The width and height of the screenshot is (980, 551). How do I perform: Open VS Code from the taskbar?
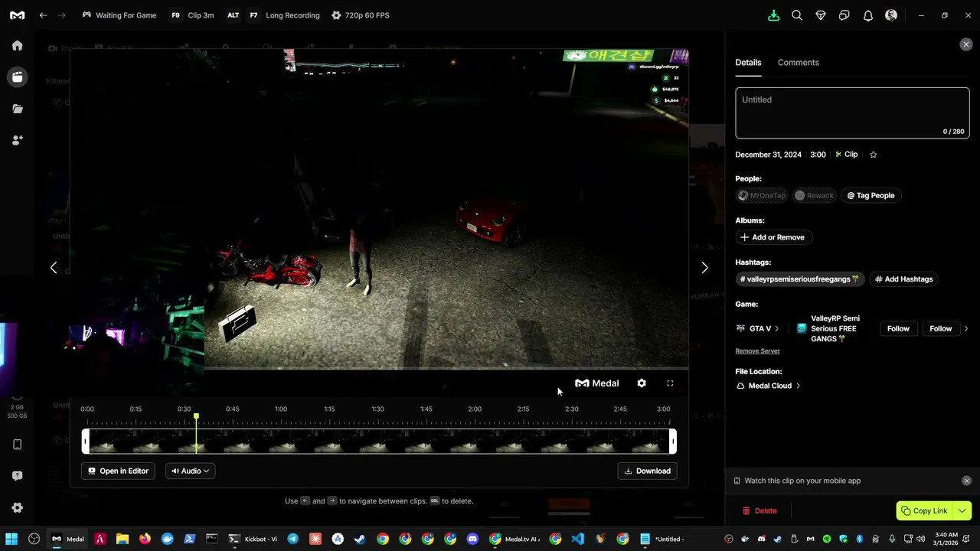577,539
